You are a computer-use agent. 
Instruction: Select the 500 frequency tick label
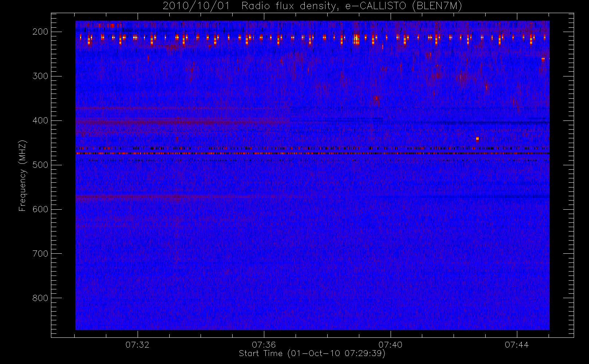click(40, 165)
